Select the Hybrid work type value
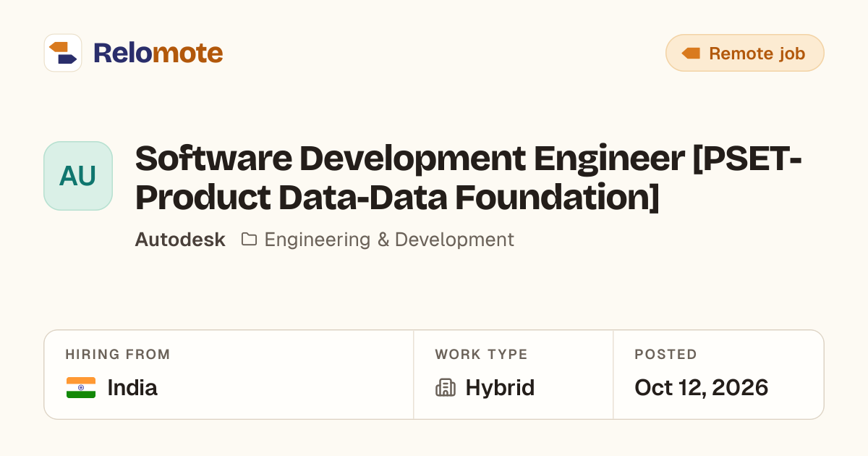This screenshot has height=456, width=868. 500,388
